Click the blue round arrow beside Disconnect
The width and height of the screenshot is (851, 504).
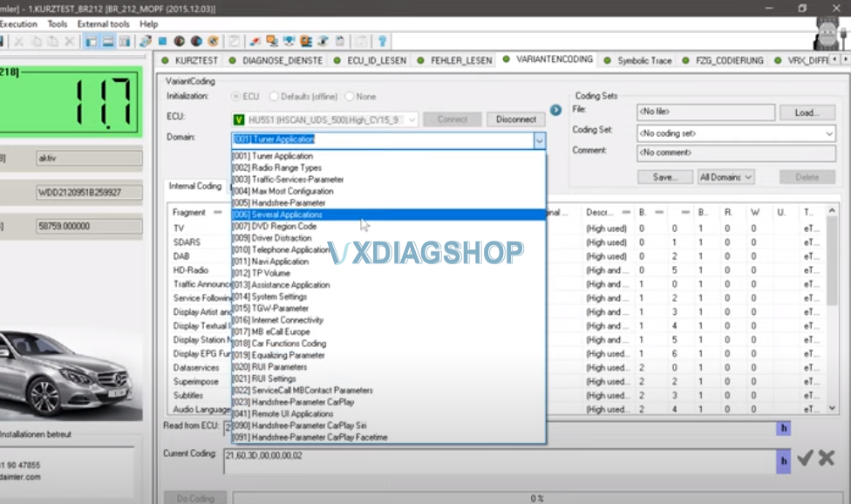click(x=555, y=110)
